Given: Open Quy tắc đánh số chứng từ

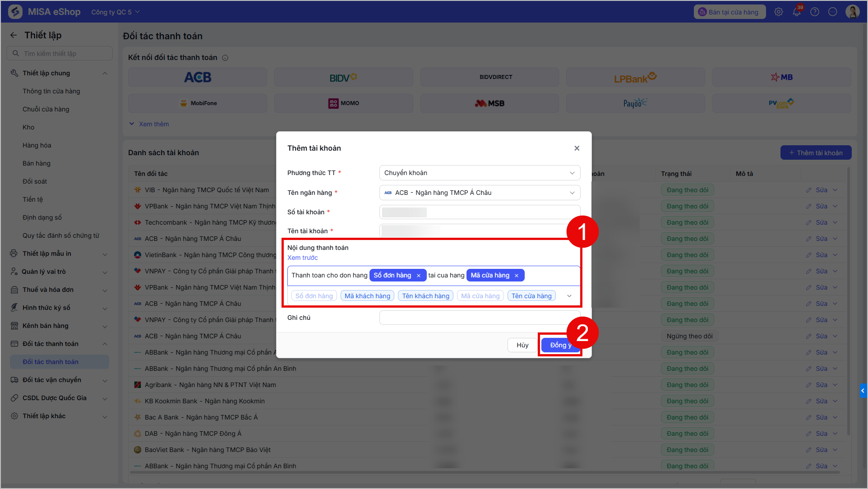Looking at the screenshot, I should [x=61, y=235].
